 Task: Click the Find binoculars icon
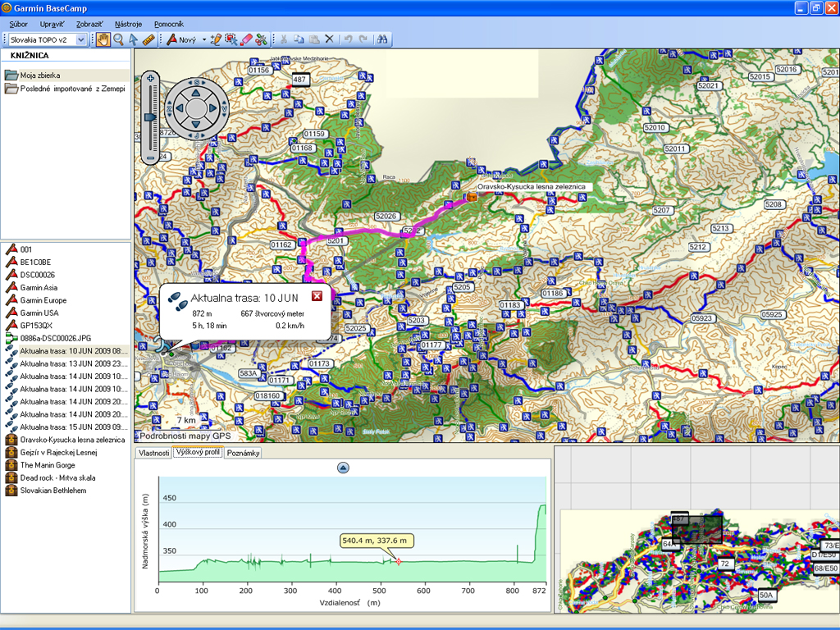(382, 39)
